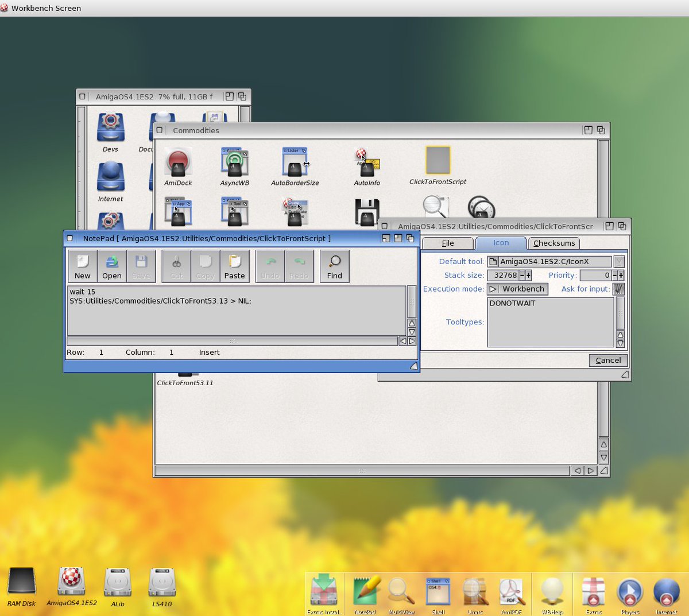Viewport: 689px width, 616px height.
Task: Click NotePad horizontal scroll left arrow
Action: pyautogui.click(x=403, y=341)
